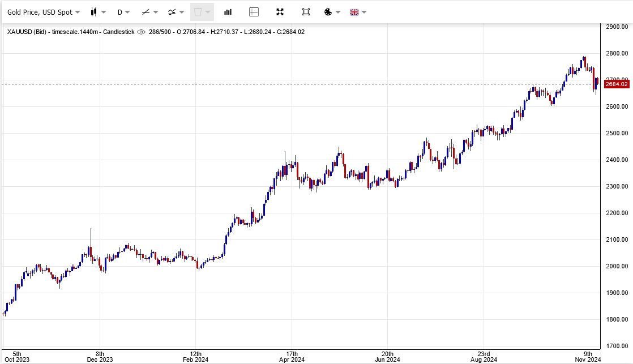Click the expand arrows fullscreen icon

pyautogui.click(x=280, y=12)
